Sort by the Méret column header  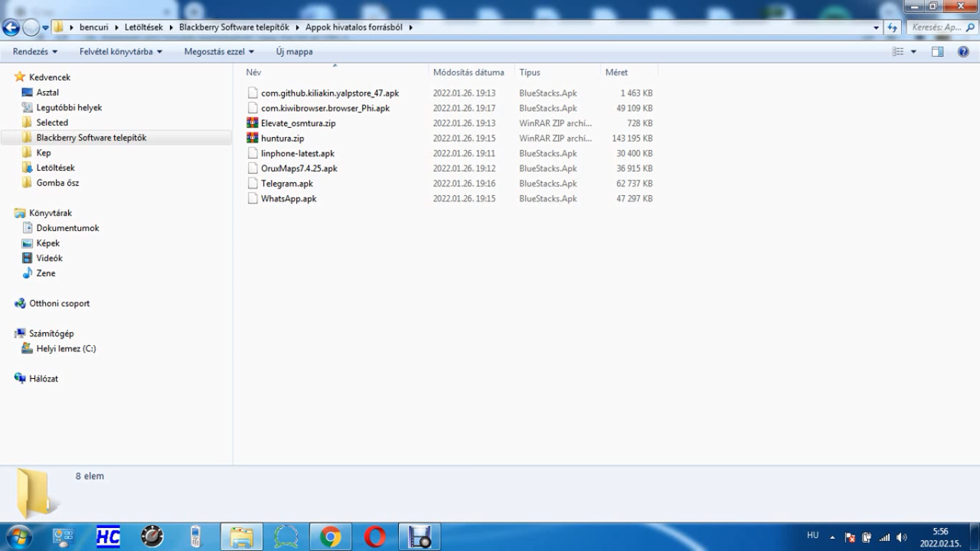tap(629, 72)
